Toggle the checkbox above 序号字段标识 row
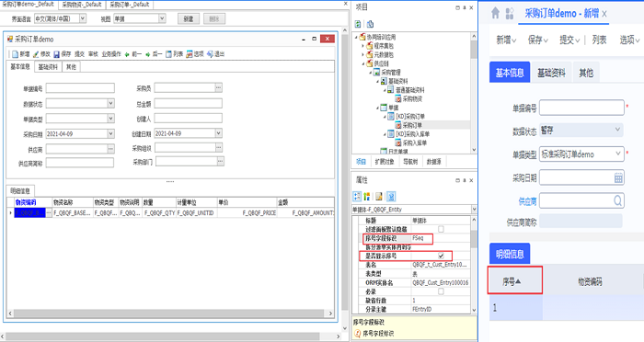 click(441, 229)
